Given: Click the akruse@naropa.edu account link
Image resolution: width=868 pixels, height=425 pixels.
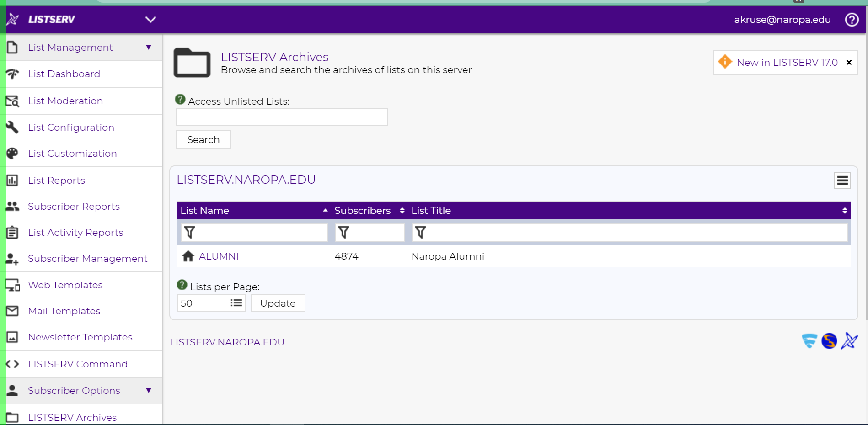Looking at the screenshot, I should tap(782, 20).
